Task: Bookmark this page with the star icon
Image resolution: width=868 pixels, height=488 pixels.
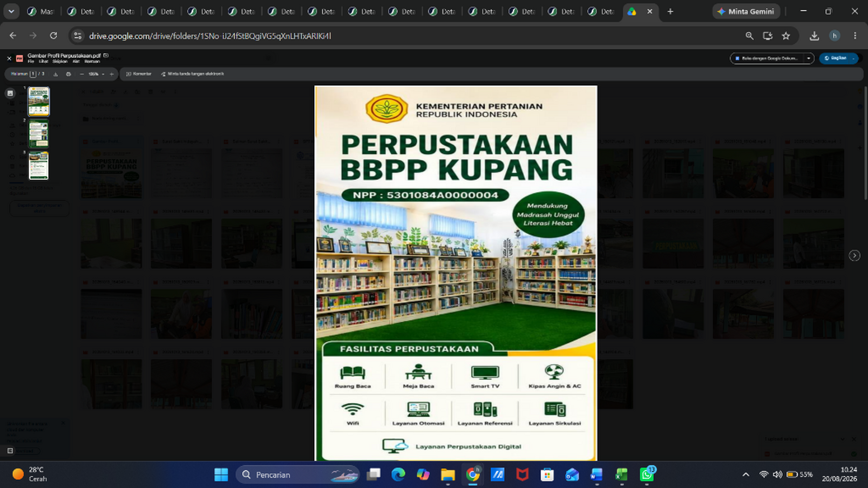Action: pyautogui.click(x=786, y=36)
